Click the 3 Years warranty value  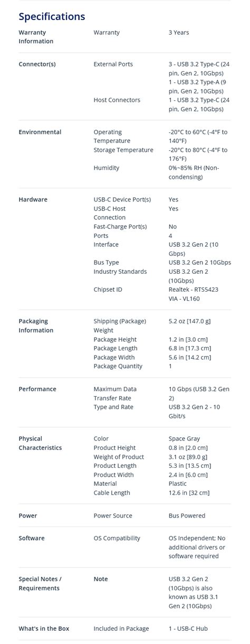point(179,33)
